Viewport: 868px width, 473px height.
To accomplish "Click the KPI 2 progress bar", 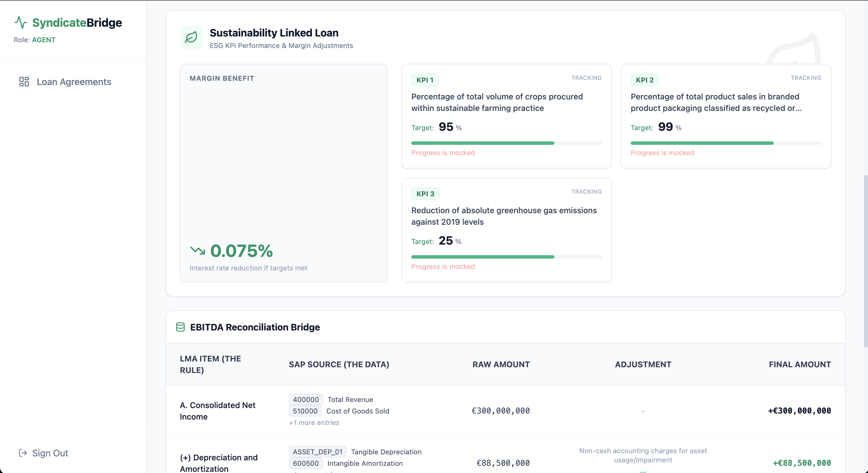I will coord(726,143).
